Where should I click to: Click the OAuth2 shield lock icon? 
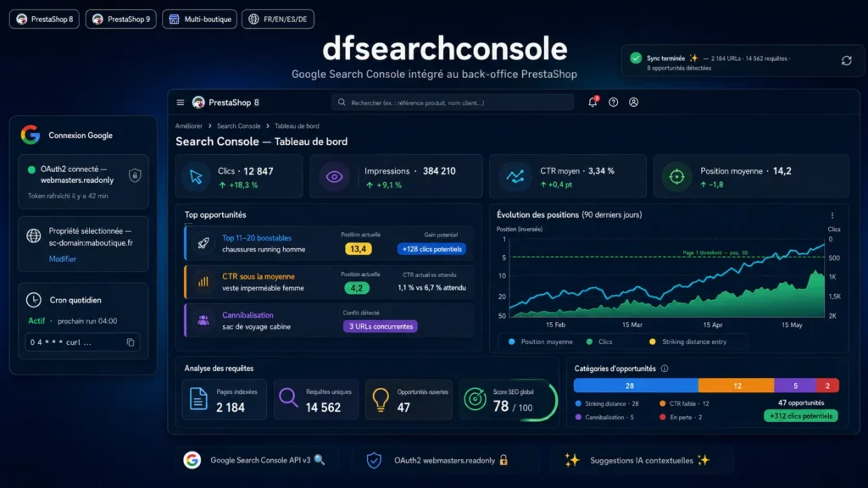(135, 175)
